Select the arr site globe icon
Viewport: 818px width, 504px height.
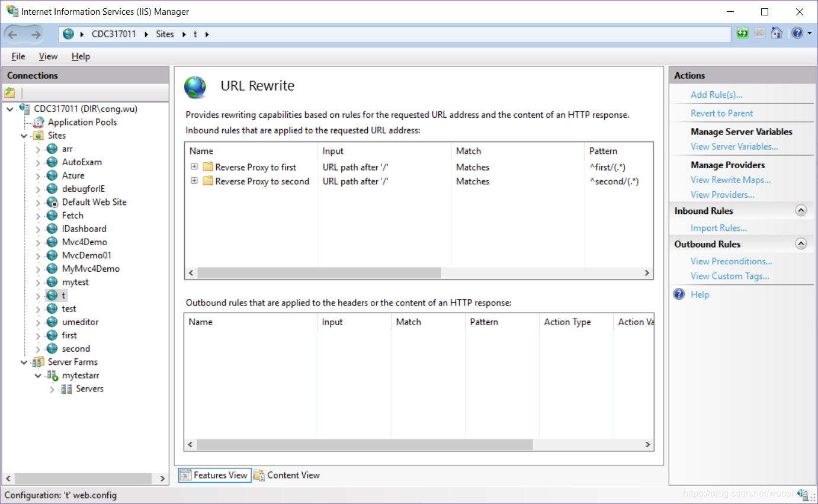[52, 149]
